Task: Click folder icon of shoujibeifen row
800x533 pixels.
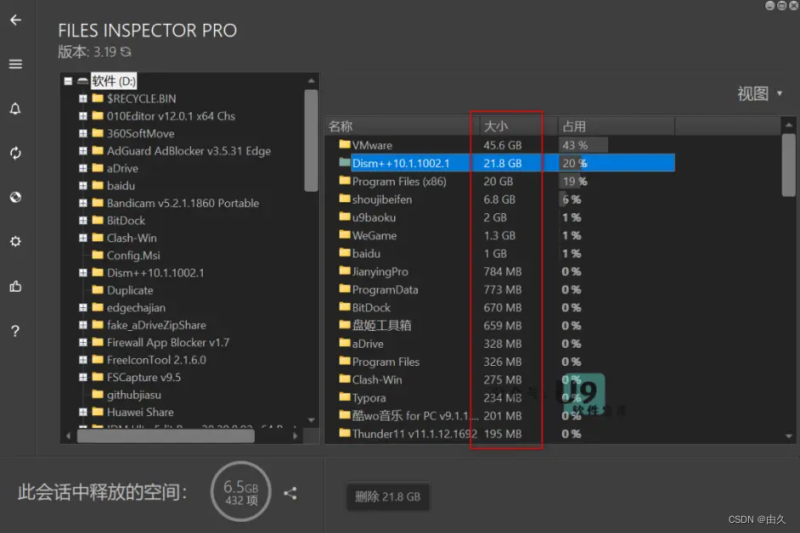Action: [x=344, y=199]
